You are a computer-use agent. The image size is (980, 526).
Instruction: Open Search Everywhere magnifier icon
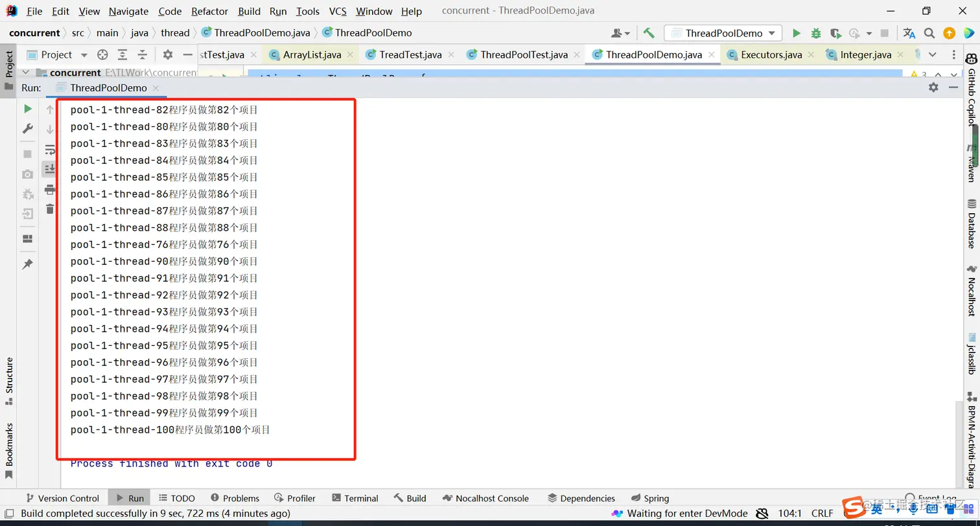coord(929,33)
